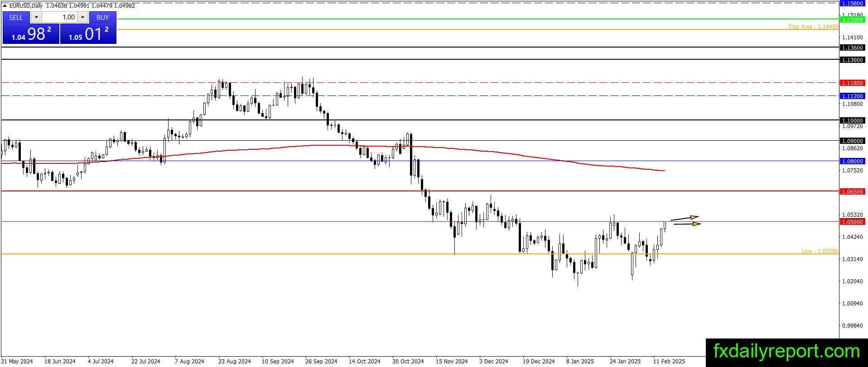Click the '10 Sep 2024' date label
This screenshot has height=367, width=868.
[278, 362]
